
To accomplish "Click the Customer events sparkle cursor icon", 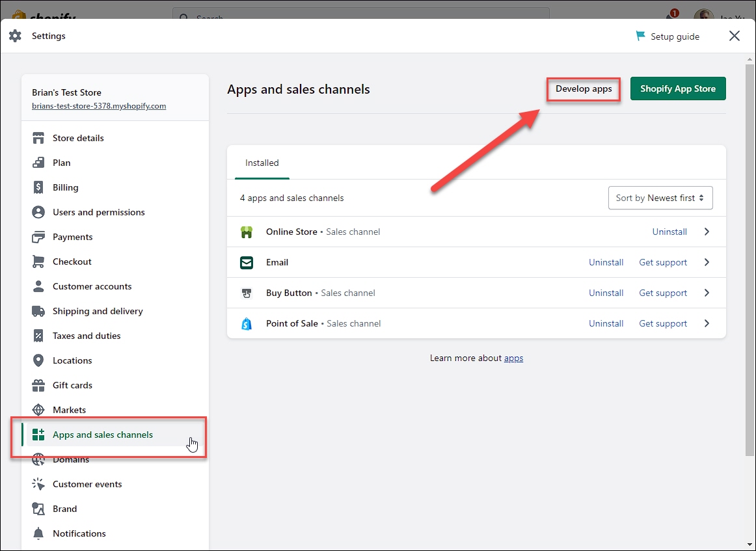I will click(x=38, y=484).
